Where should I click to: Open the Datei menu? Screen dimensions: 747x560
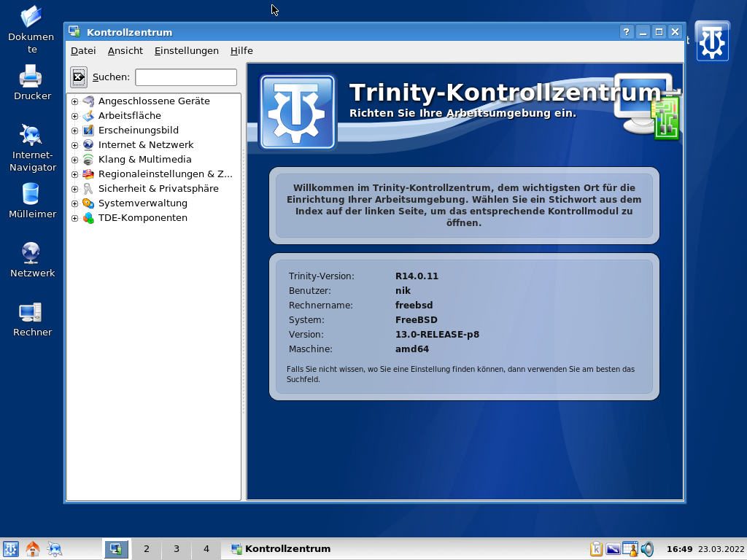click(83, 50)
